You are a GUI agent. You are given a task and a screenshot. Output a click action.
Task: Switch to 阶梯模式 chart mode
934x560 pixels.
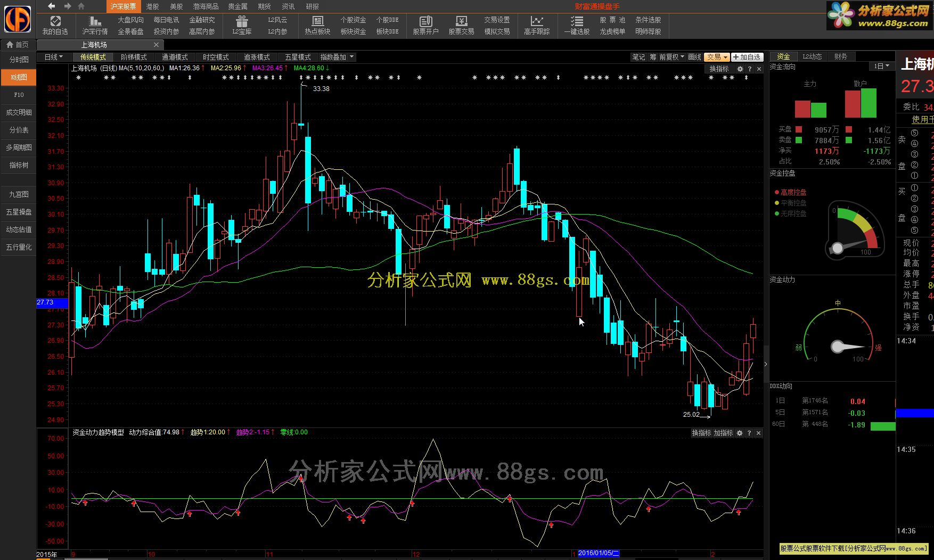134,57
